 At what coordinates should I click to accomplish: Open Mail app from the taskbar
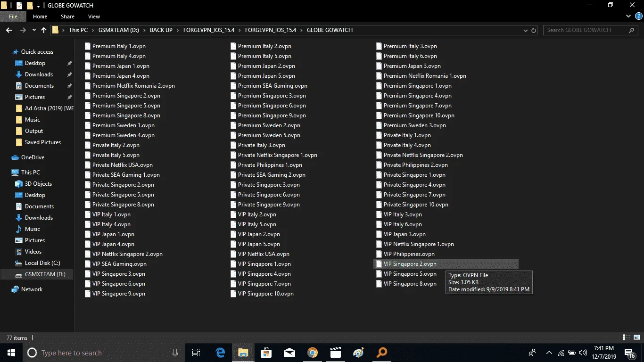click(x=289, y=353)
